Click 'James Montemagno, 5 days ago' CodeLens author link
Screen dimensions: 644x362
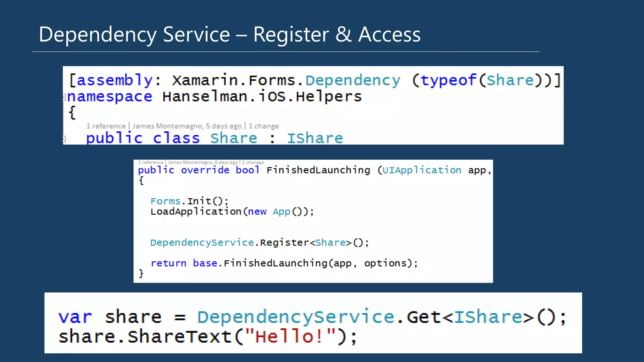pos(187,126)
